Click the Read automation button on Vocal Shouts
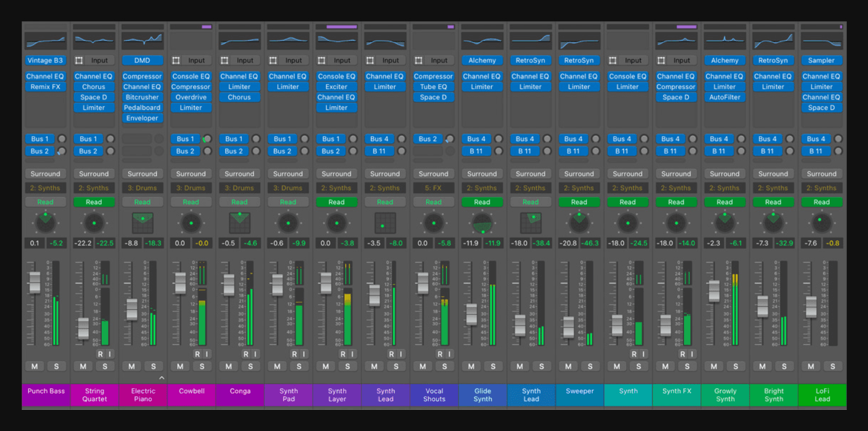This screenshot has height=431, width=868. pos(433,201)
